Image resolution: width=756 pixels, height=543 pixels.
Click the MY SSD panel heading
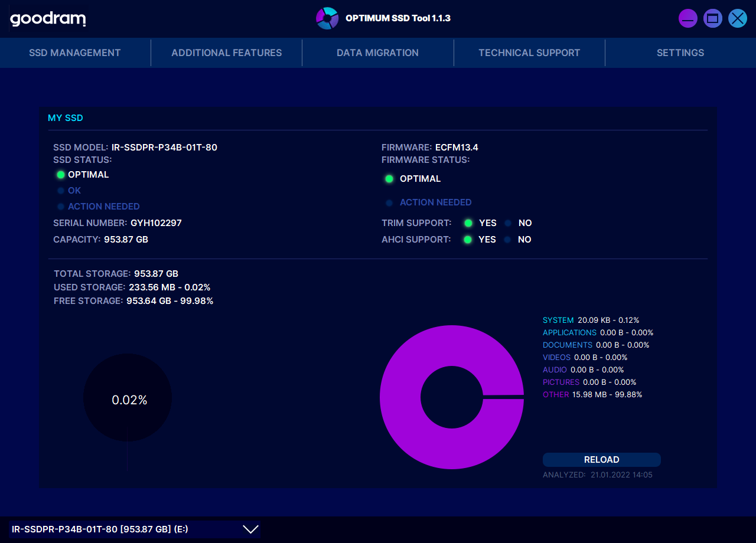[66, 118]
